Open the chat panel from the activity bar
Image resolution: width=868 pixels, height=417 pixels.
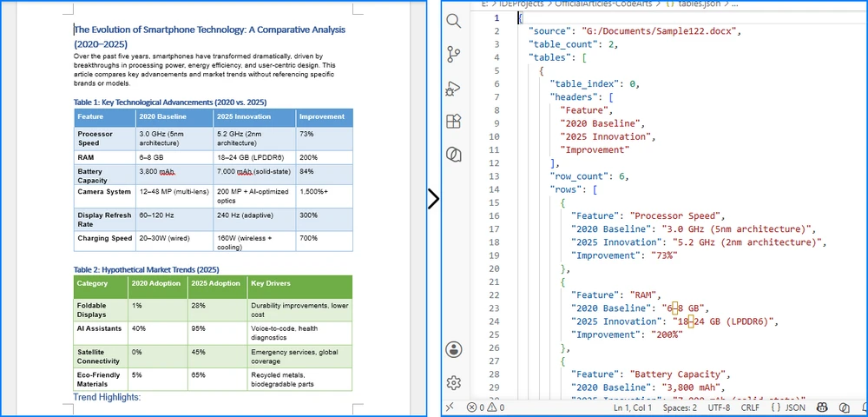tap(453, 154)
